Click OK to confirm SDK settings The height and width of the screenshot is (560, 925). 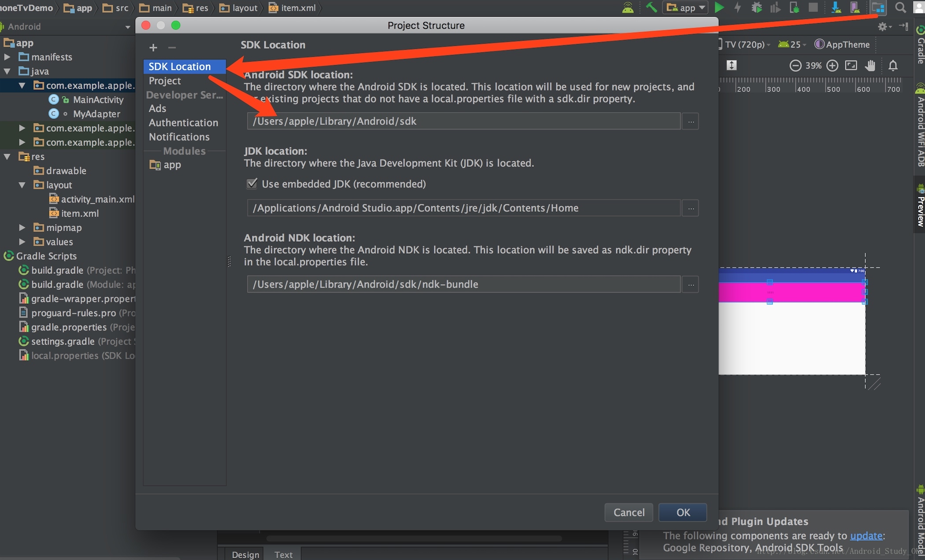pos(683,511)
